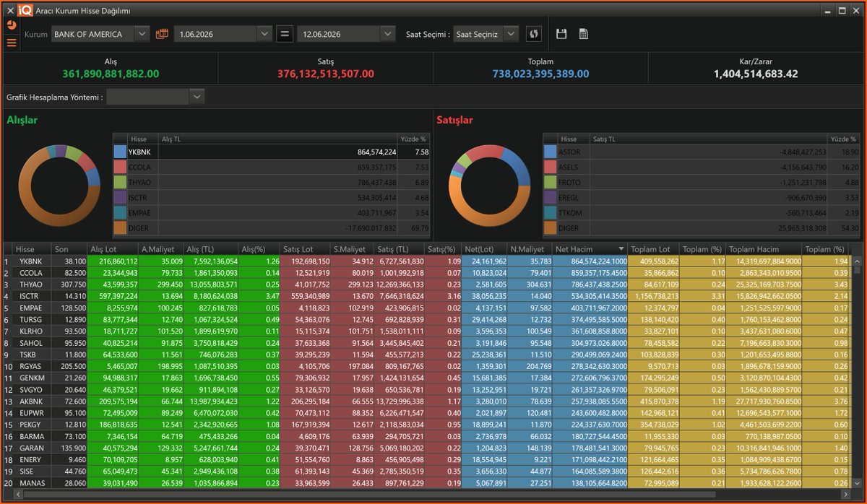Screen dimensions: 867x504
Task: Open the start date 1.06.2026 dropdown
Action: click(264, 34)
